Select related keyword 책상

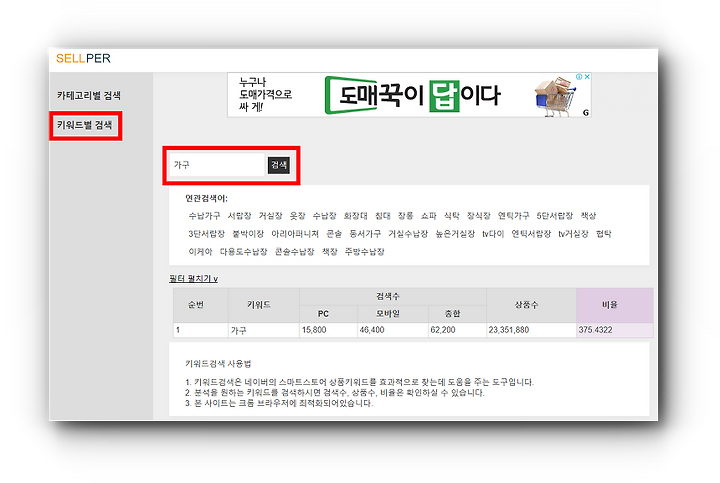(588, 216)
